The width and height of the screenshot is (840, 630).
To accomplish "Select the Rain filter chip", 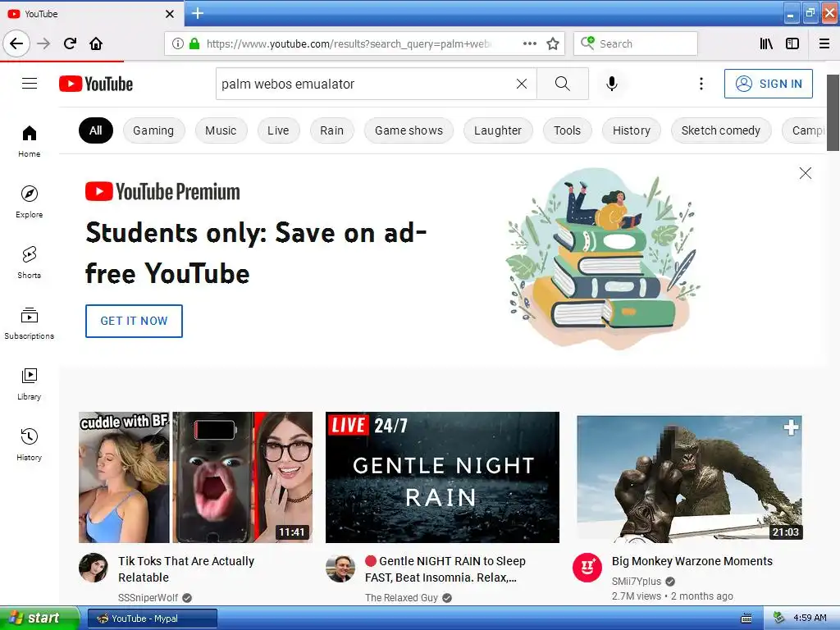I will pos(331,130).
